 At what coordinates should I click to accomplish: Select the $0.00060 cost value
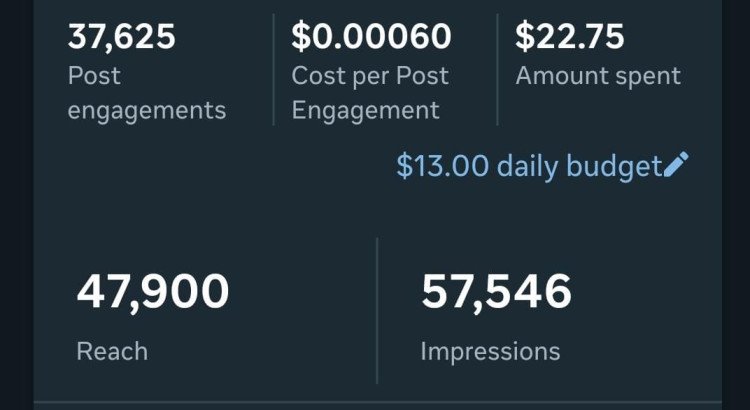[x=371, y=37]
